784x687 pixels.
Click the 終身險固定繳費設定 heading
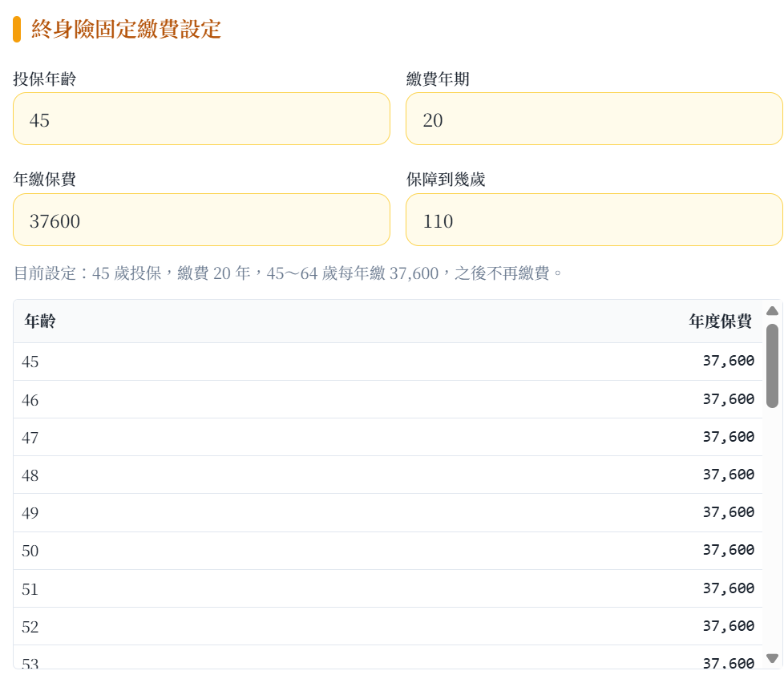126,29
